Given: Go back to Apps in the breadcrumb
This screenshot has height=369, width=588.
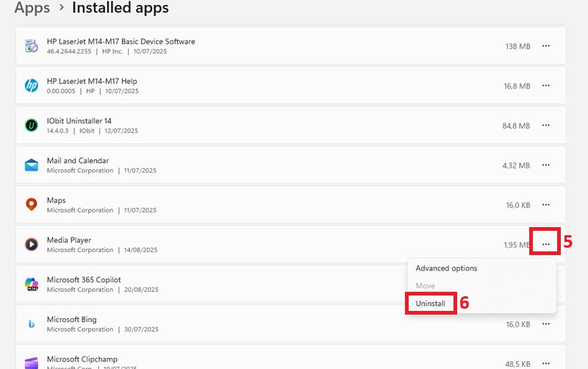Looking at the screenshot, I should (x=32, y=7).
